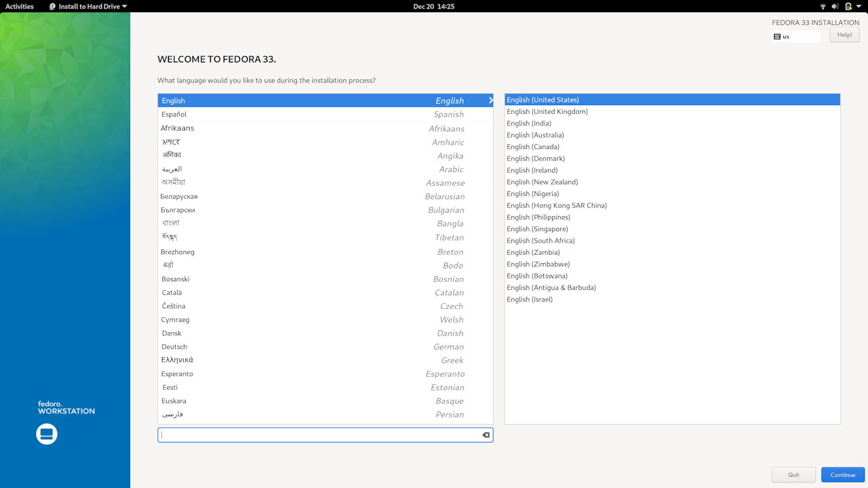Open the system menu arrow in top bar
Image resolution: width=868 pixels, height=488 pixels.
859,6
